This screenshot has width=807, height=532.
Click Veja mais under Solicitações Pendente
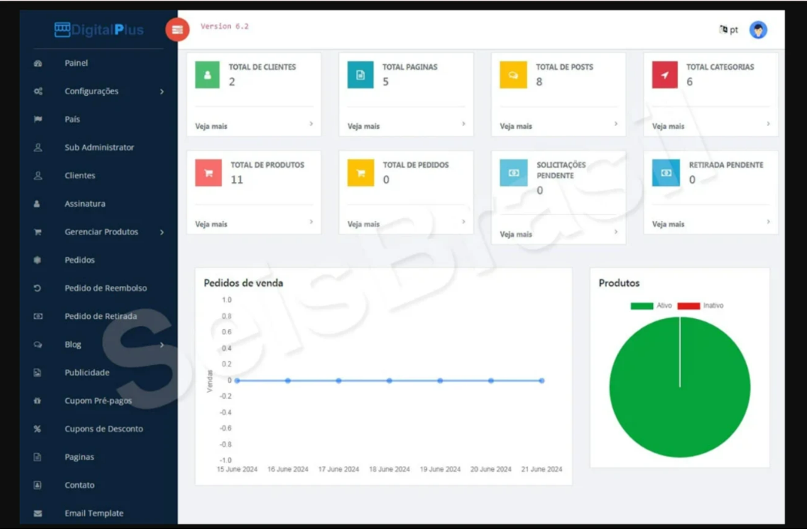tap(516, 235)
